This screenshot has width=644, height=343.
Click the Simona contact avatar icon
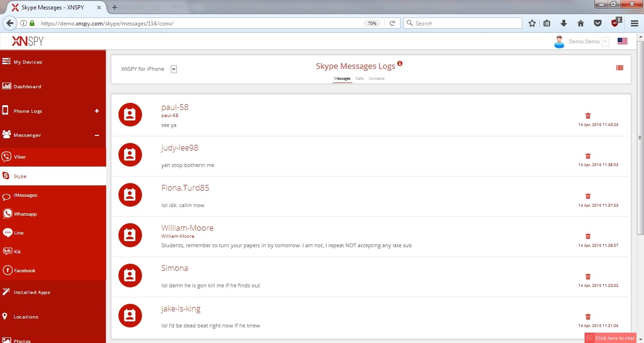click(130, 276)
